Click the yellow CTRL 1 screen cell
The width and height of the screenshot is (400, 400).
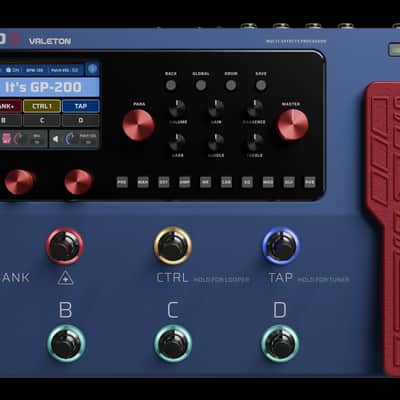coord(42,106)
